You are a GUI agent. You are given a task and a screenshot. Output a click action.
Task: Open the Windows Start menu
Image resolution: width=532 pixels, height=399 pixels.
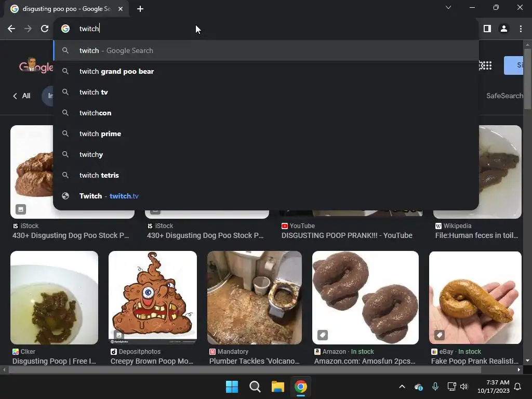click(232, 387)
